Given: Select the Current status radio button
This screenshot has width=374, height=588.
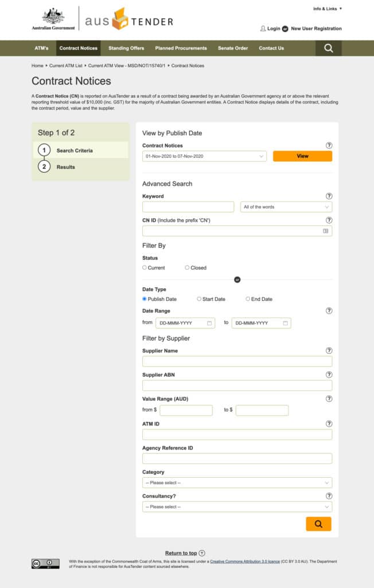Looking at the screenshot, I should (145, 268).
